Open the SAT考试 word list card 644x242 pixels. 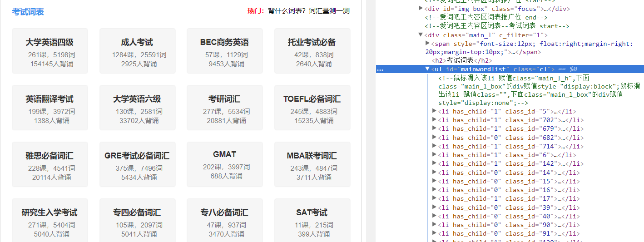312,220
